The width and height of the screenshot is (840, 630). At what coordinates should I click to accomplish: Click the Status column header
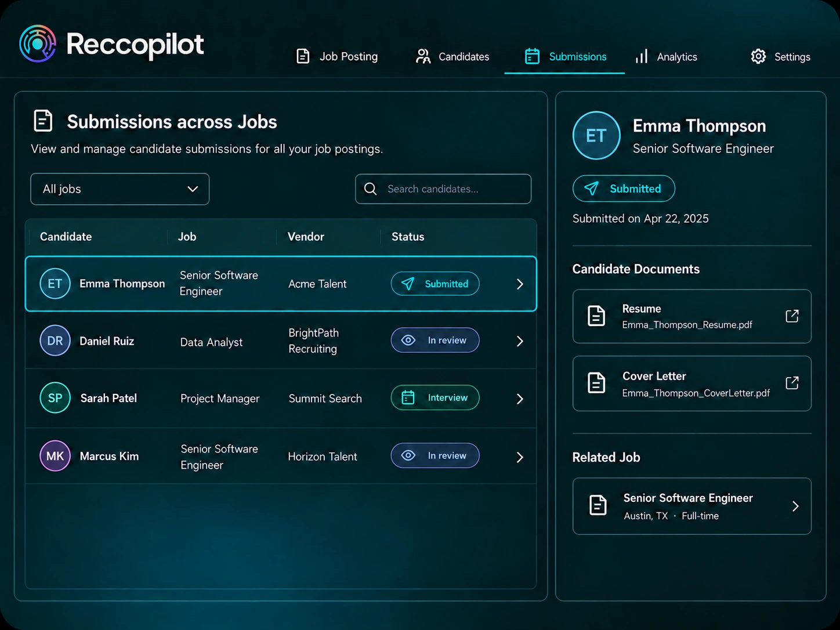[408, 237]
